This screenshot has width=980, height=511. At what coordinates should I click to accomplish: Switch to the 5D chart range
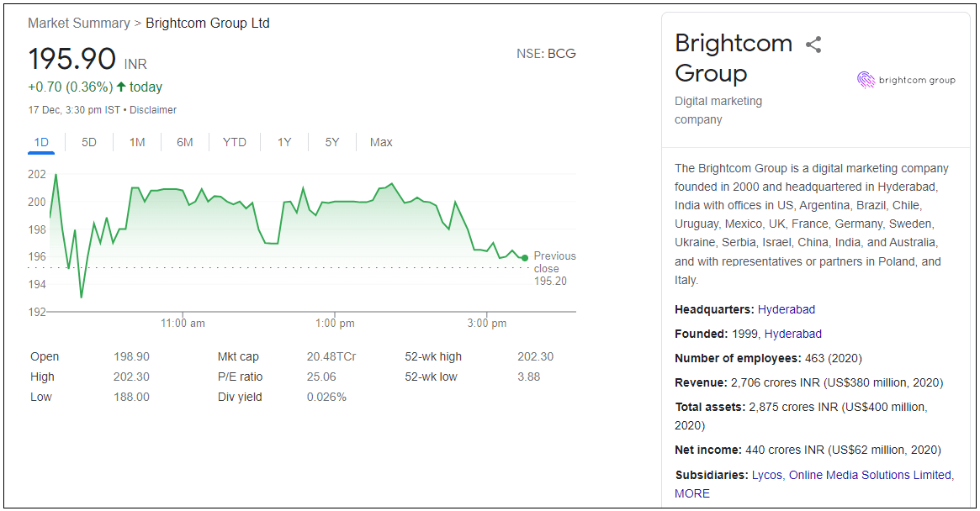(x=89, y=142)
